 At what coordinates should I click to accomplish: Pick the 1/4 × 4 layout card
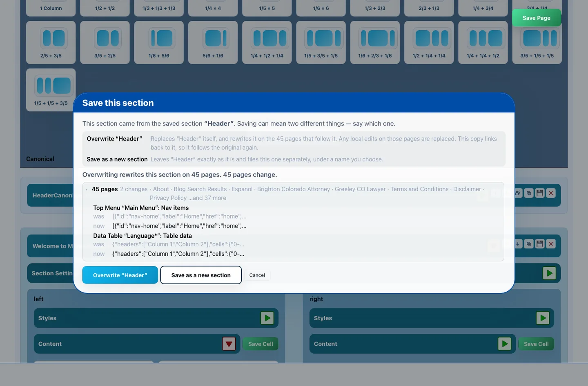pos(213,8)
